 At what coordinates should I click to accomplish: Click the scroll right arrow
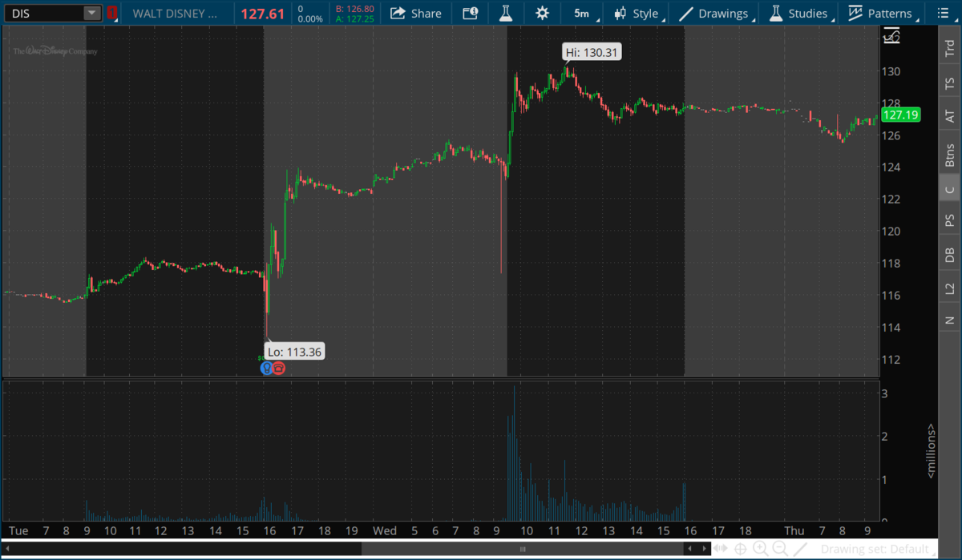click(x=705, y=549)
